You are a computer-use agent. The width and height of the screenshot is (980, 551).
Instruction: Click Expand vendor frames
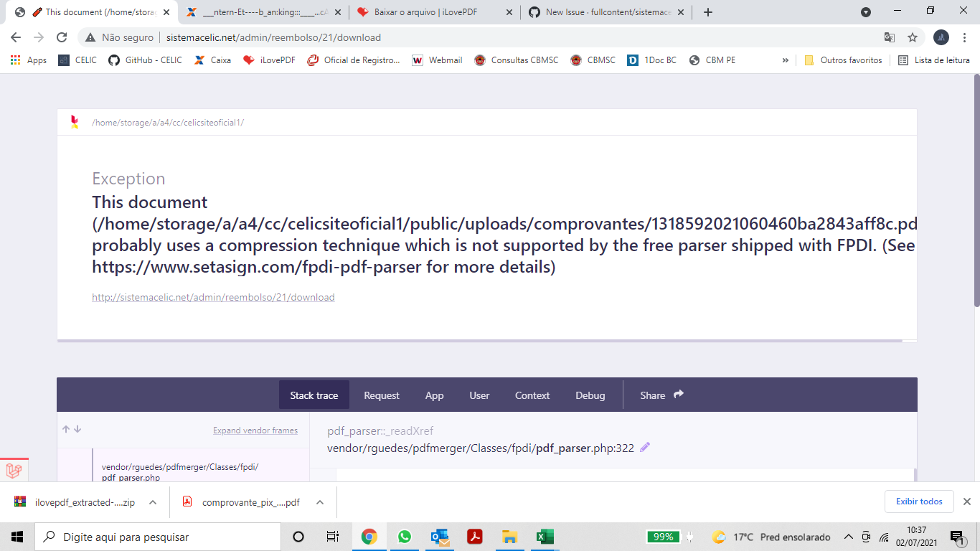point(254,430)
